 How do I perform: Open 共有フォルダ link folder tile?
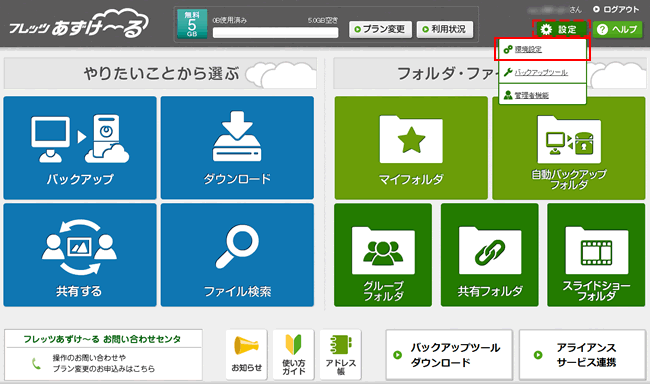[x=490, y=255]
